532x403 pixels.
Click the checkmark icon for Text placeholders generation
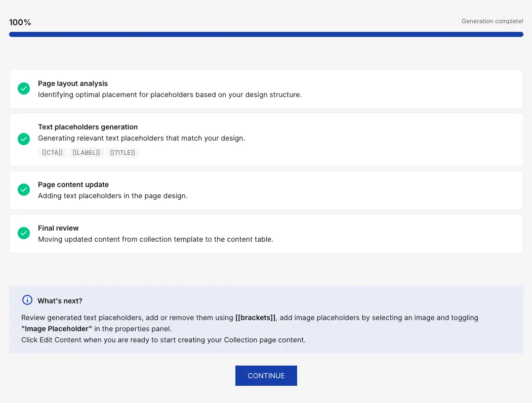click(24, 139)
